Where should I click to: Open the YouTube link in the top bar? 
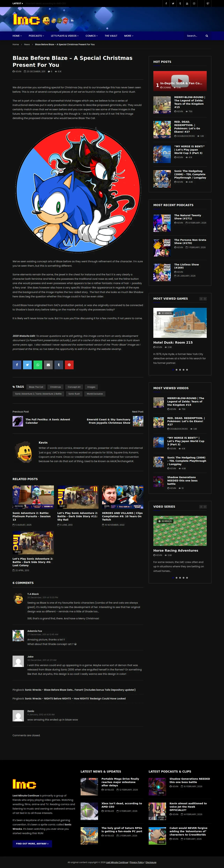click(187, 3)
